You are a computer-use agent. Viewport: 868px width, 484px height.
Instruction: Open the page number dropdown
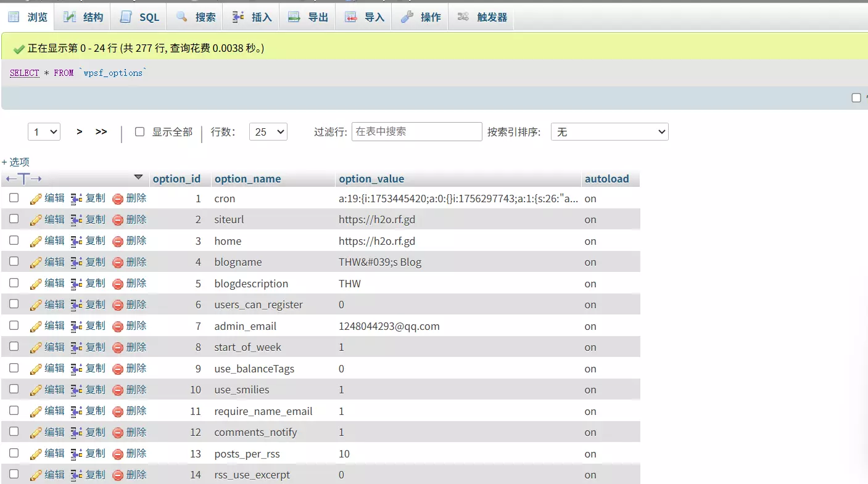44,131
